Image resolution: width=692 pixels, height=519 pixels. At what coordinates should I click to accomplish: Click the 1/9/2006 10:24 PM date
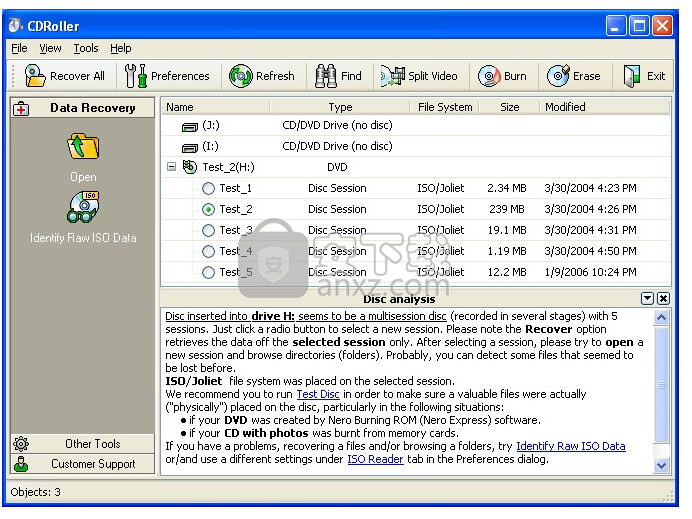(590, 272)
